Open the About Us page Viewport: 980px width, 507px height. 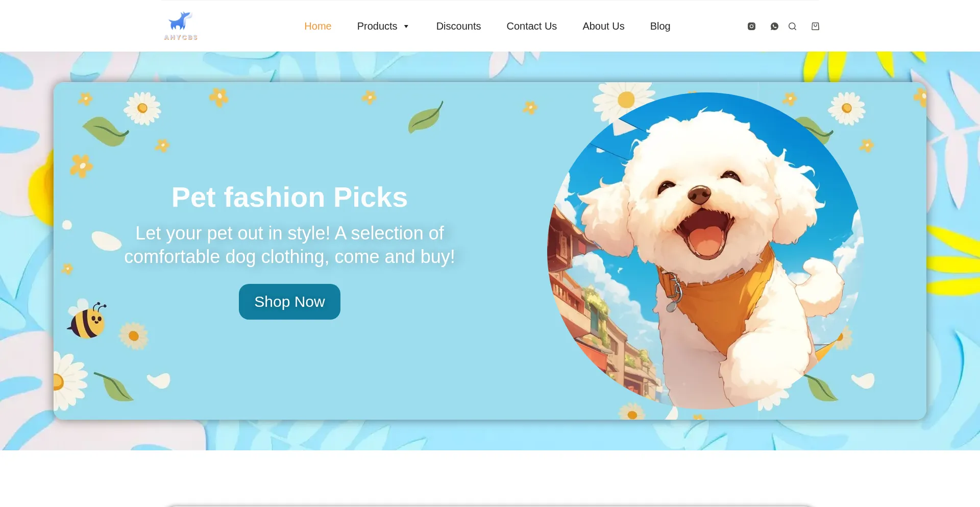pos(603,26)
